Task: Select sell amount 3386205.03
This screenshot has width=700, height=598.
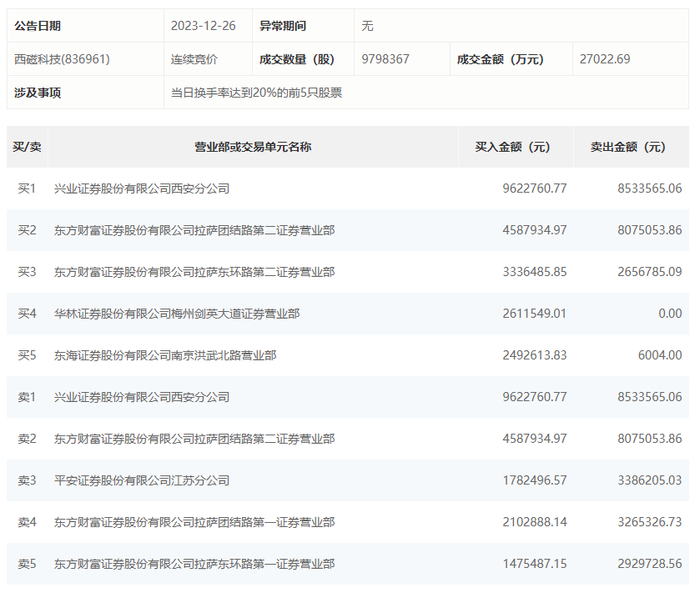Action: point(650,480)
